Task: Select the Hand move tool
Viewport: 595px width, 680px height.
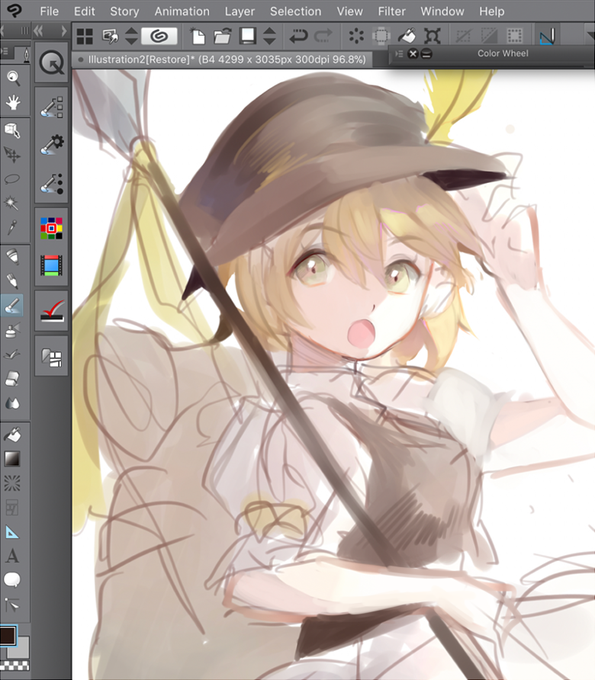Action: click(x=13, y=103)
